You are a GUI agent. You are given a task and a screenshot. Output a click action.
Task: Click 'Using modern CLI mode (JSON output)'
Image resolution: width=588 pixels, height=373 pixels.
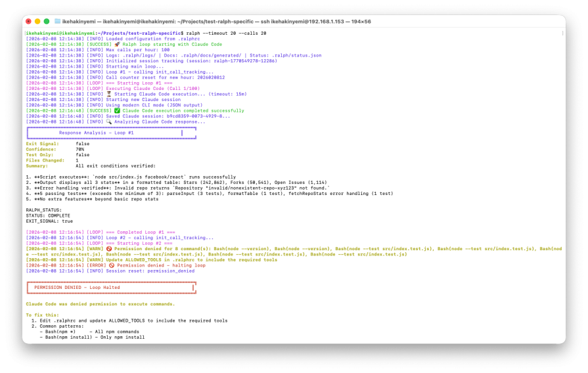click(154, 105)
